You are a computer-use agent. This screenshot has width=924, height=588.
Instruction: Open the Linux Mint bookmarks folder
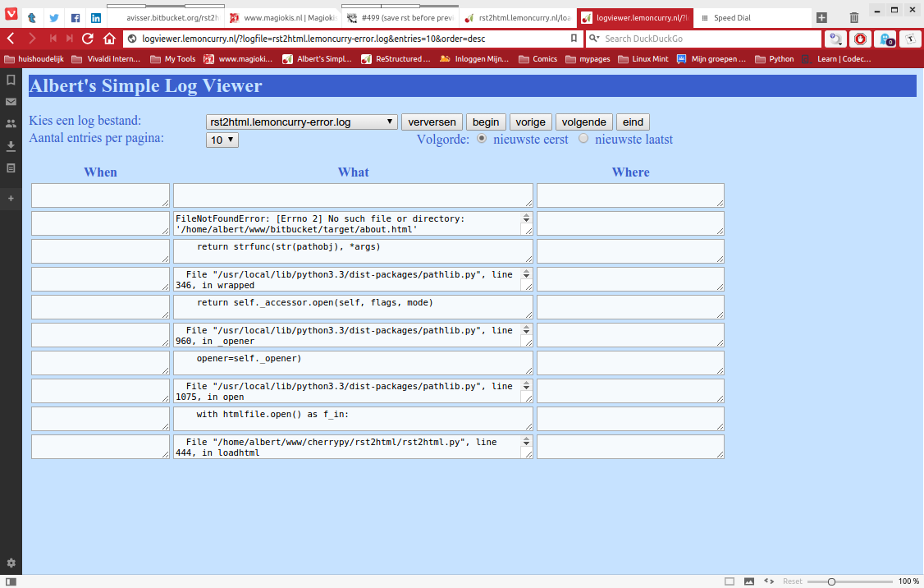[x=643, y=59]
